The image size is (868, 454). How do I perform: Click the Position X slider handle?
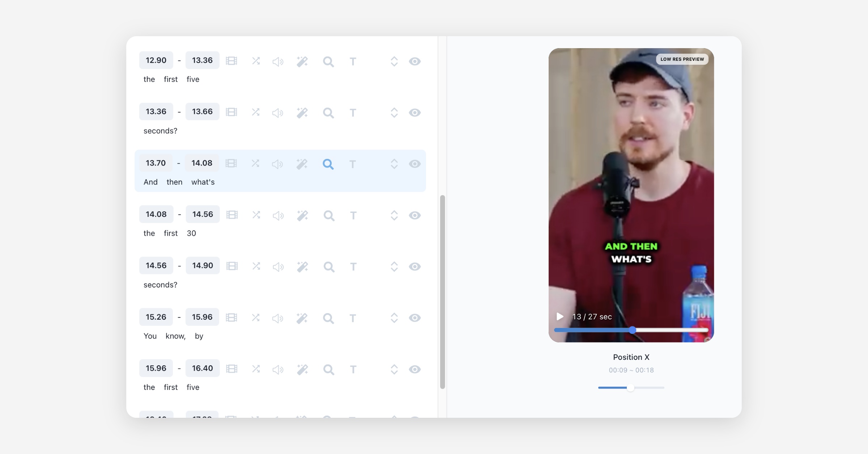click(x=630, y=388)
